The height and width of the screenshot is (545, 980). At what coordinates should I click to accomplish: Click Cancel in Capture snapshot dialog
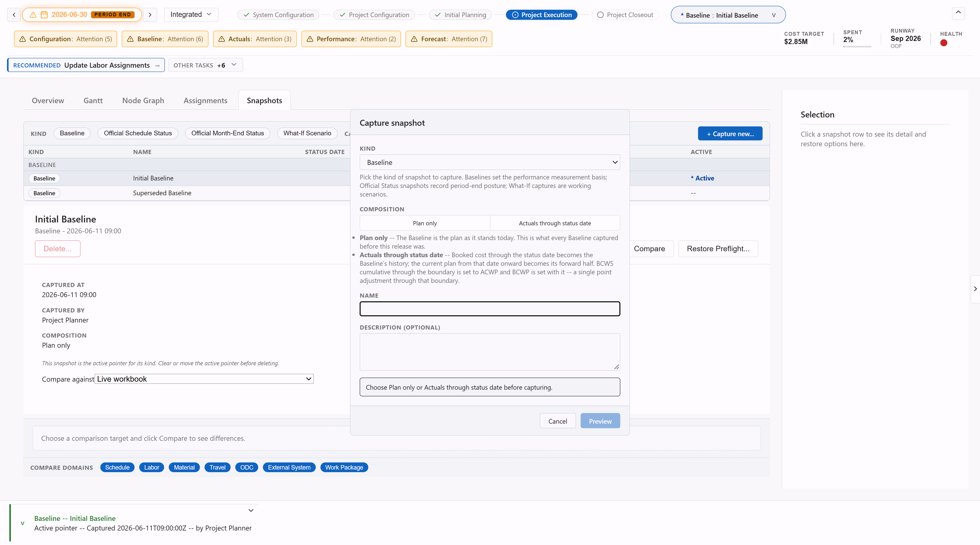557,421
